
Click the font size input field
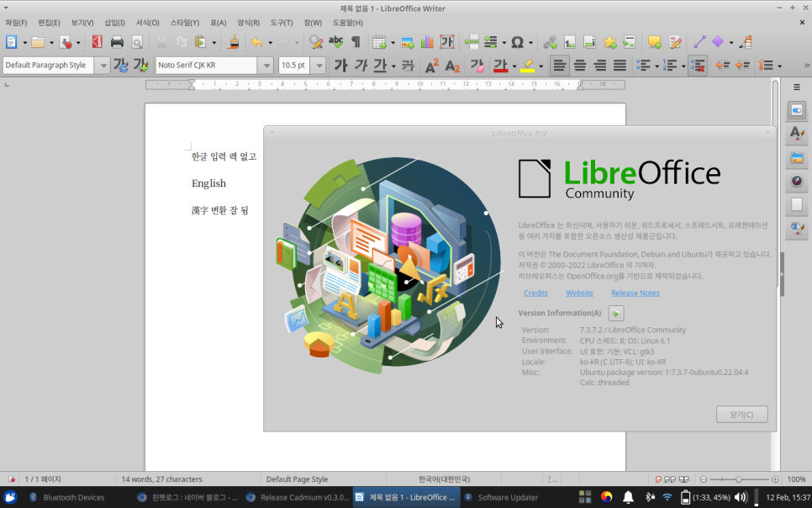pos(294,66)
